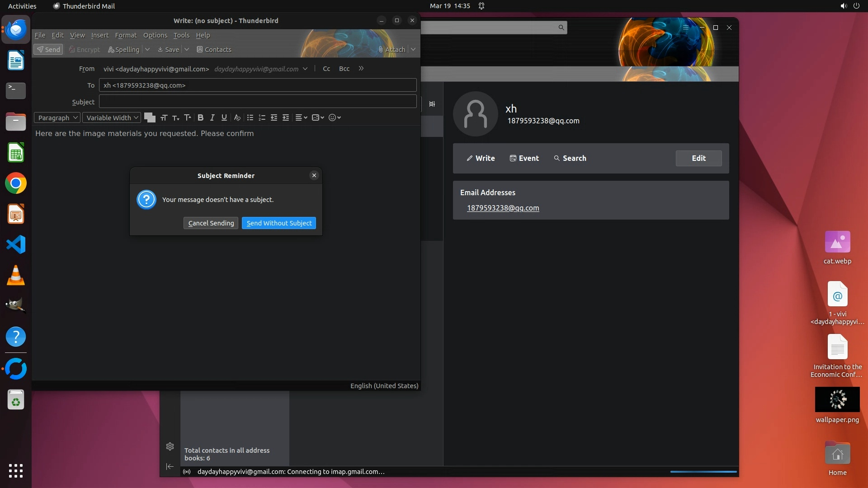Open the Paragraph style dropdown
Viewport: 868px width, 488px height.
click(57, 117)
